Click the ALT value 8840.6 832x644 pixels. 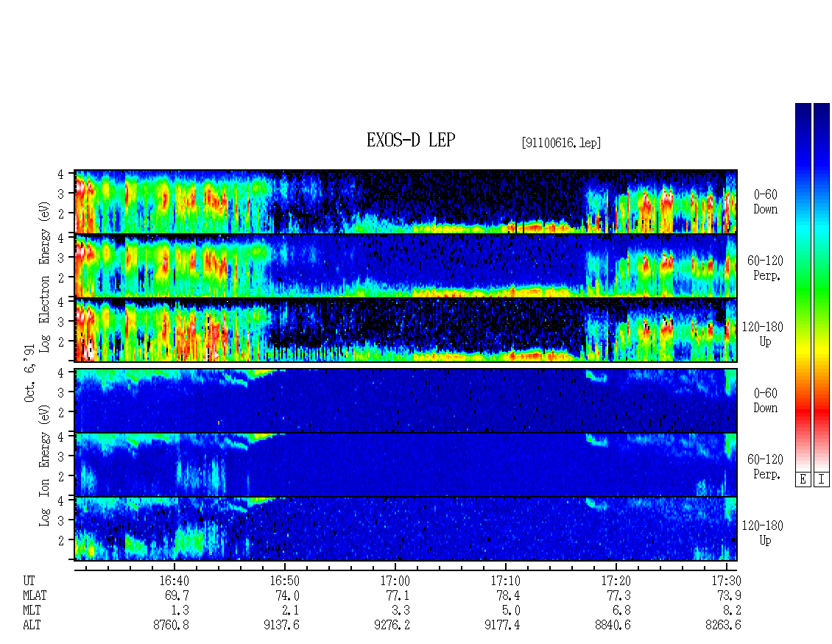click(x=613, y=626)
